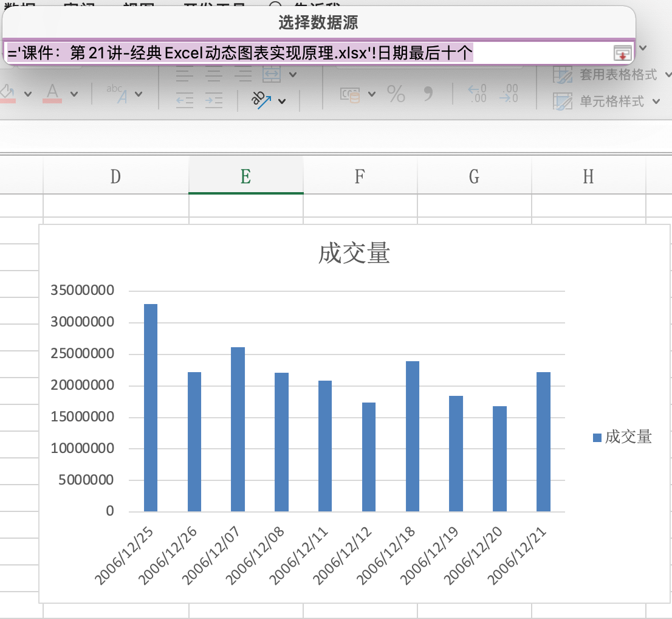
Task: Click the 15000000 value axis label
Action: 82,417
